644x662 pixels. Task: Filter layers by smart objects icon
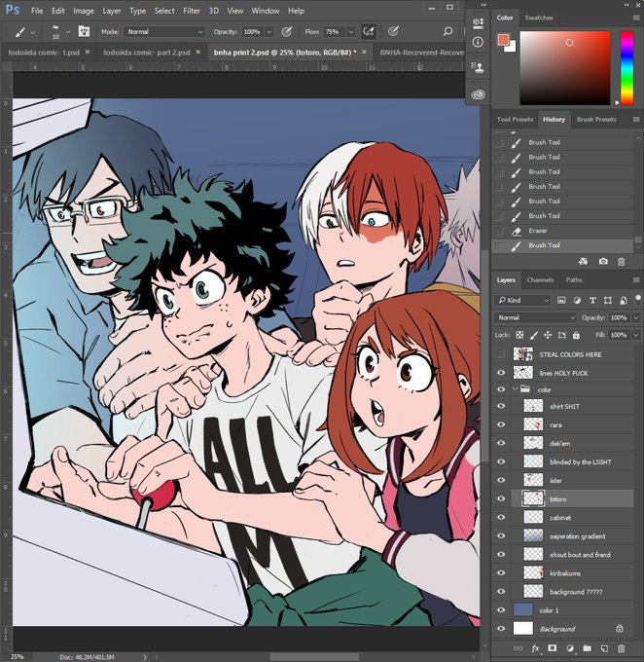[x=624, y=300]
